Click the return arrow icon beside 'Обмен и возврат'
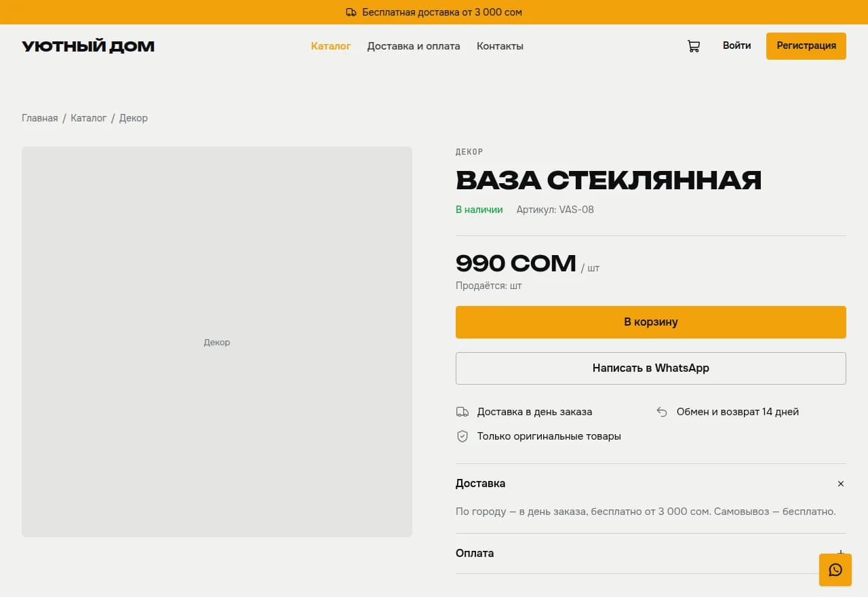The width and height of the screenshot is (868, 597). tap(662, 412)
